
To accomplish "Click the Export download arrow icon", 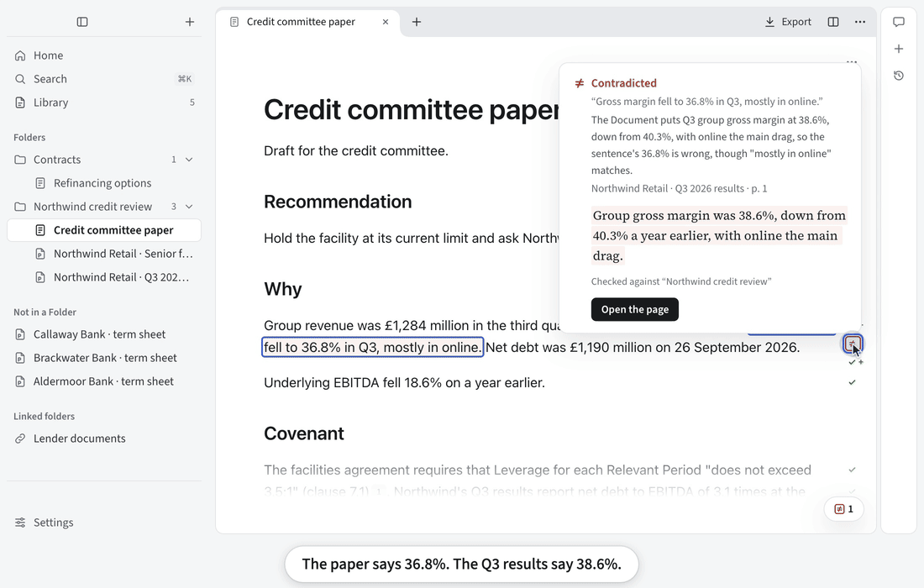I will (x=769, y=22).
